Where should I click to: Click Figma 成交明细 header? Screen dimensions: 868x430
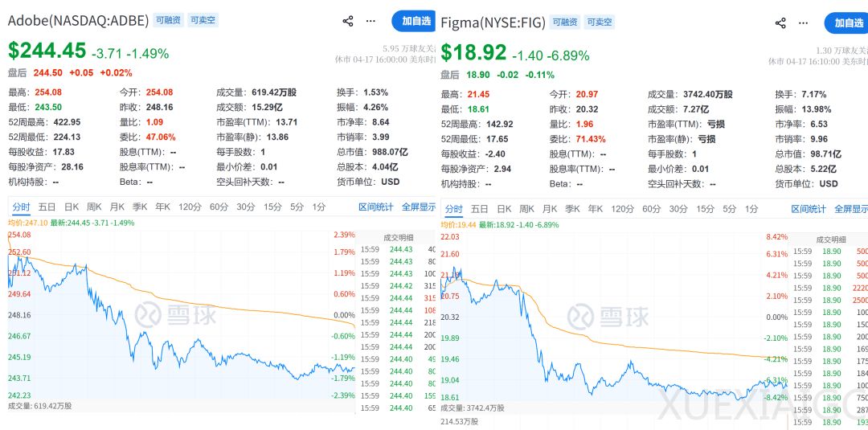(x=830, y=240)
